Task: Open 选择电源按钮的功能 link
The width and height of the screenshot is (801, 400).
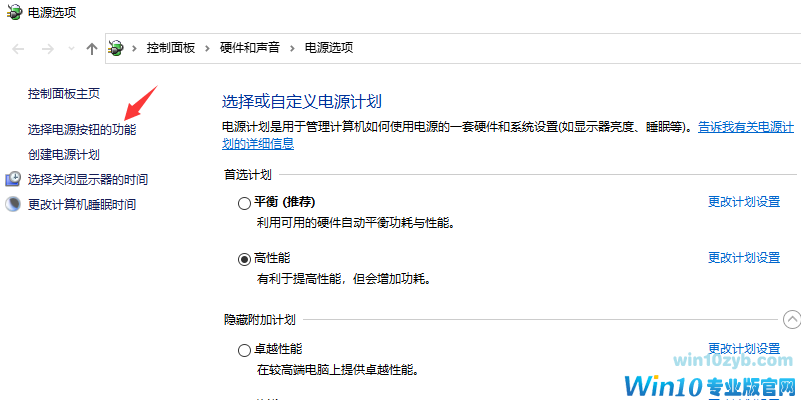Action: tap(82, 130)
